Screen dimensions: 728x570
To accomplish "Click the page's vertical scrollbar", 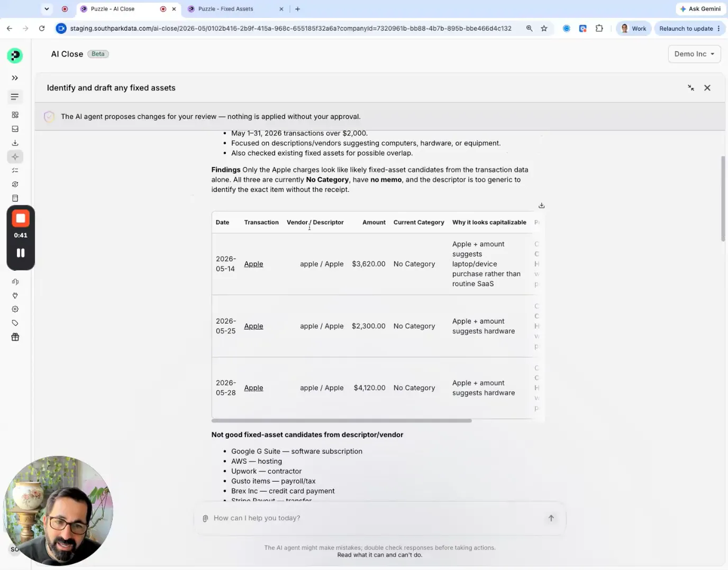I will (723, 199).
